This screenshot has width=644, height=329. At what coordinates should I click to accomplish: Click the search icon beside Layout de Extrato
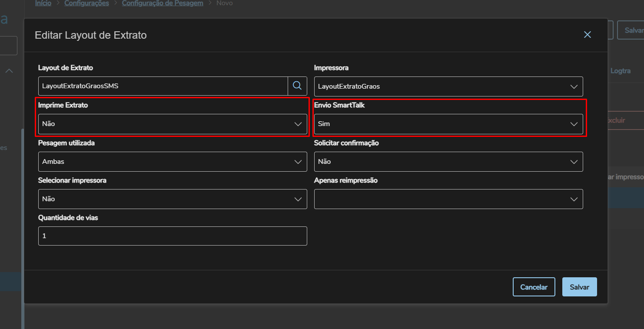[x=297, y=86]
